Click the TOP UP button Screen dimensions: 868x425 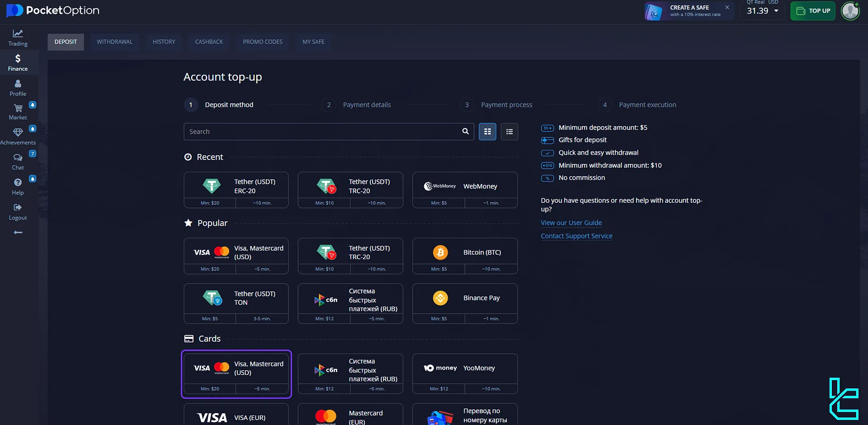(x=813, y=11)
